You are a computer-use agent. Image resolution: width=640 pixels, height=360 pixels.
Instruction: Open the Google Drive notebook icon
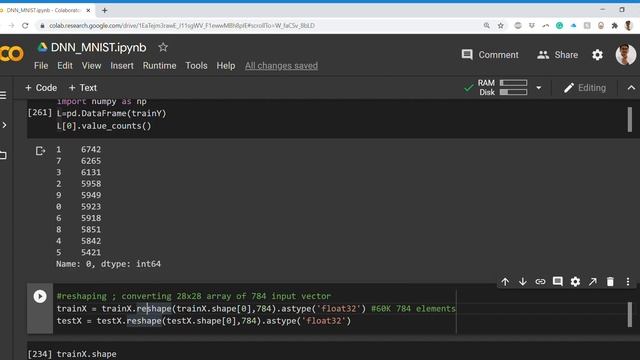[x=42, y=47]
